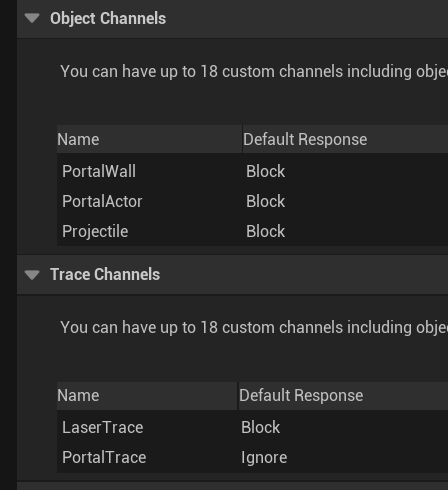Select the PortalTrace trace channel row
This screenshot has width=448, height=490.
tap(252, 457)
